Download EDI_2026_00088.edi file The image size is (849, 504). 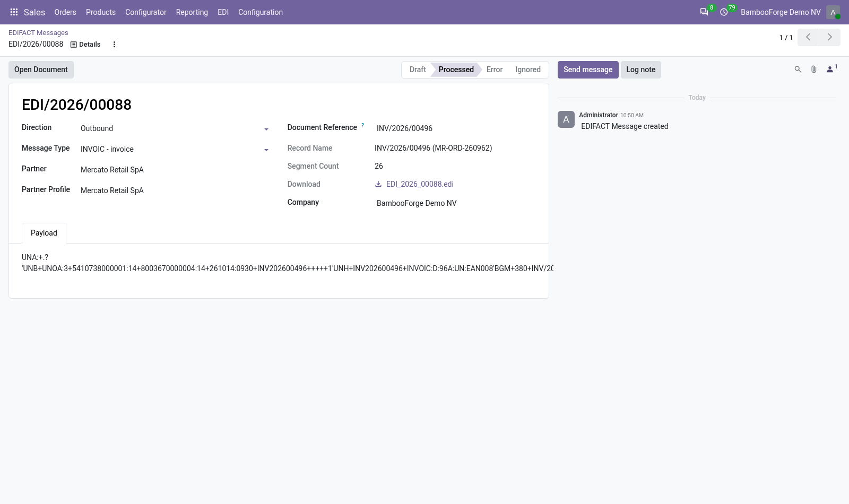coord(414,184)
